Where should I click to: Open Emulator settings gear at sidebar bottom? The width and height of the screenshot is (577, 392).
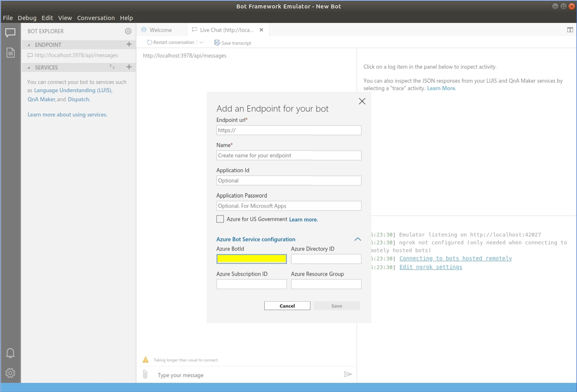pos(10,373)
